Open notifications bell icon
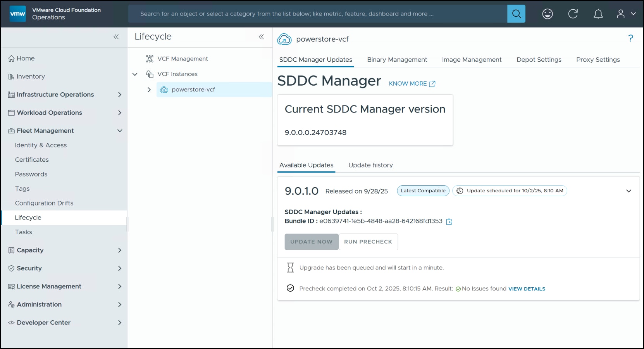Image resolution: width=644 pixels, height=349 pixels. [598, 14]
